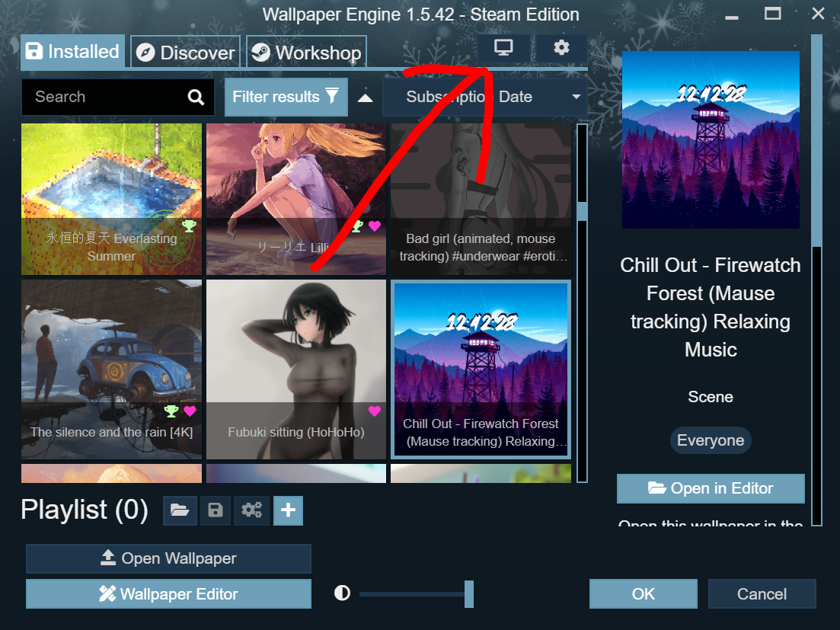Switch to the Discover tab
The height and width of the screenshot is (630, 840).
click(x=185, y=52)
